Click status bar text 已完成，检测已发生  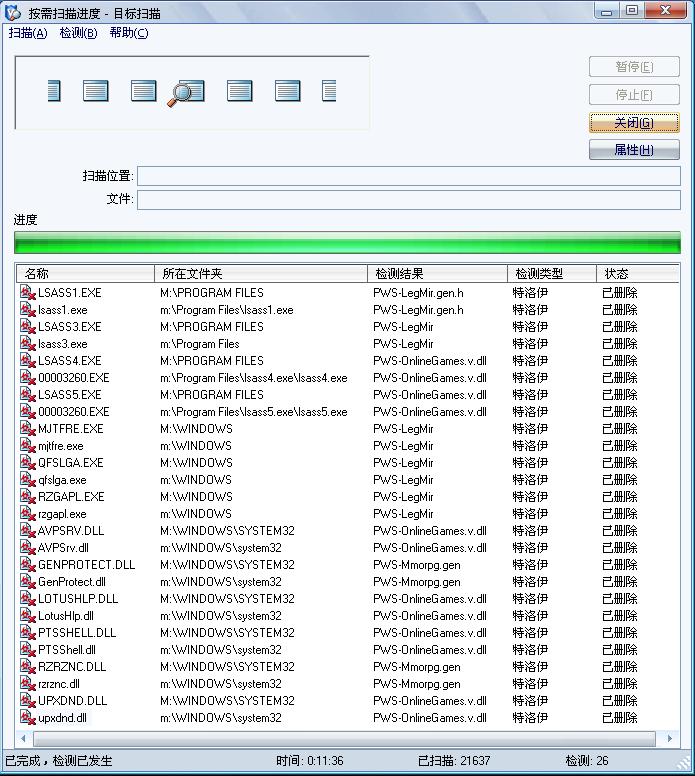pos(59,761)
